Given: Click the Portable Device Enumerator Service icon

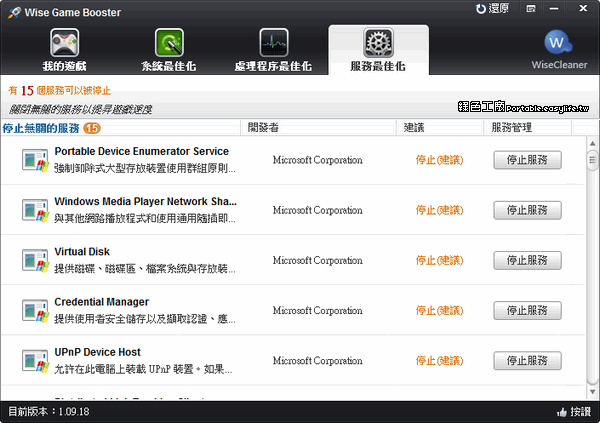Looking at the screenshot, I should point(35,160).
